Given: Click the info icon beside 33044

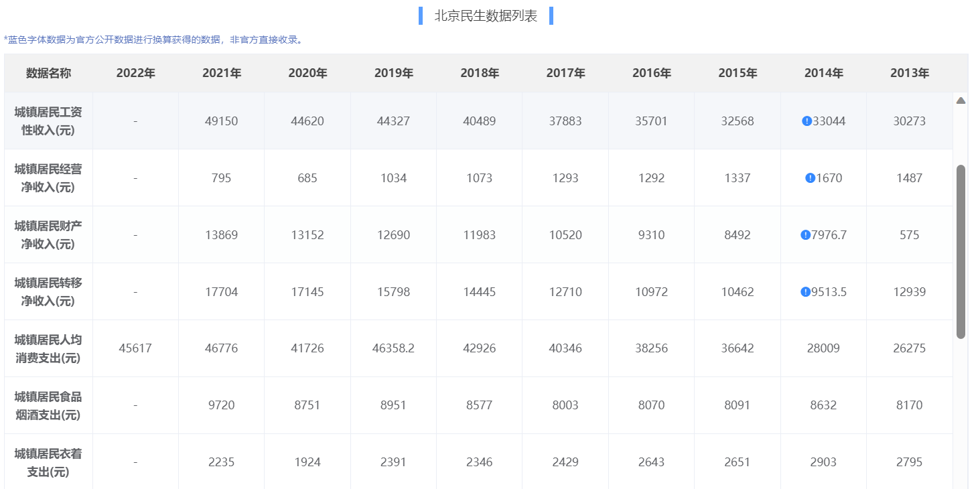Looking at the screenshot, I should (x=807, y=121).
